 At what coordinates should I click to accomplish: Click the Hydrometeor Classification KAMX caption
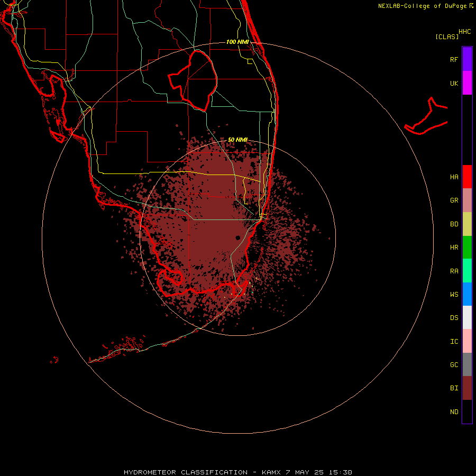pyautogui.click(x=237, y=472)
